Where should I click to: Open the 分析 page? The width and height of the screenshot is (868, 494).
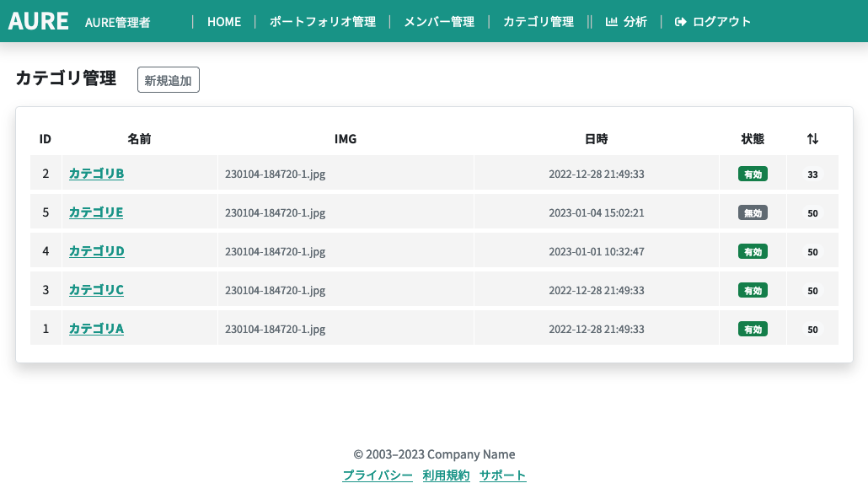pyautogui.click(x=635, y=21)
